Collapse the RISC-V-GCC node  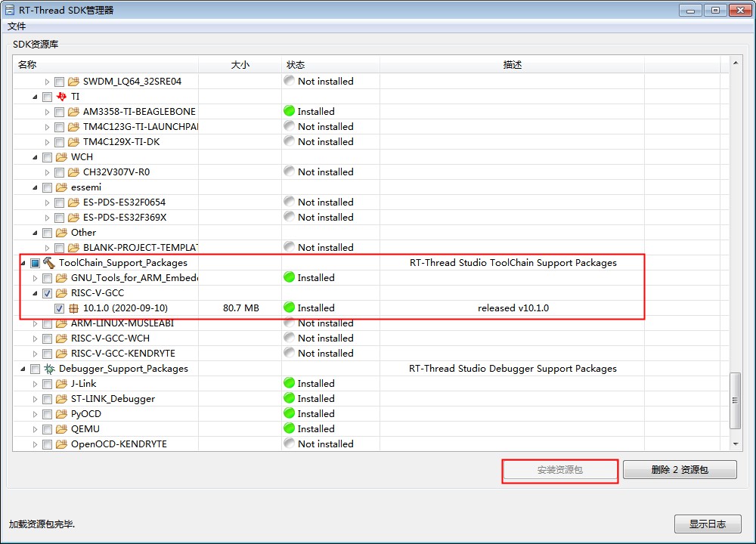35,293
